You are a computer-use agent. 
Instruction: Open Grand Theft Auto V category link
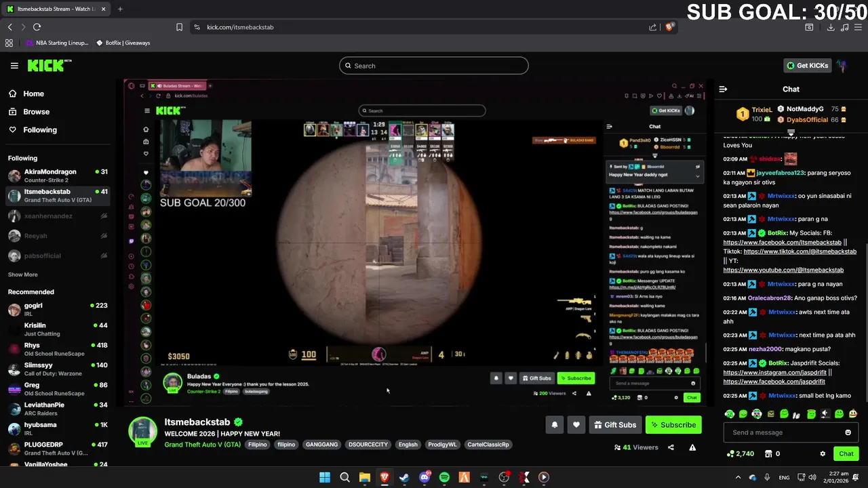(x=202, y=445)
